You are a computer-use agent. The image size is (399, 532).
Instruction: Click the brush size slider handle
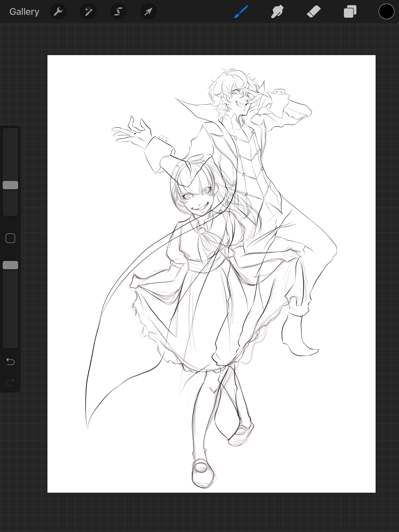tap(10, 185)
